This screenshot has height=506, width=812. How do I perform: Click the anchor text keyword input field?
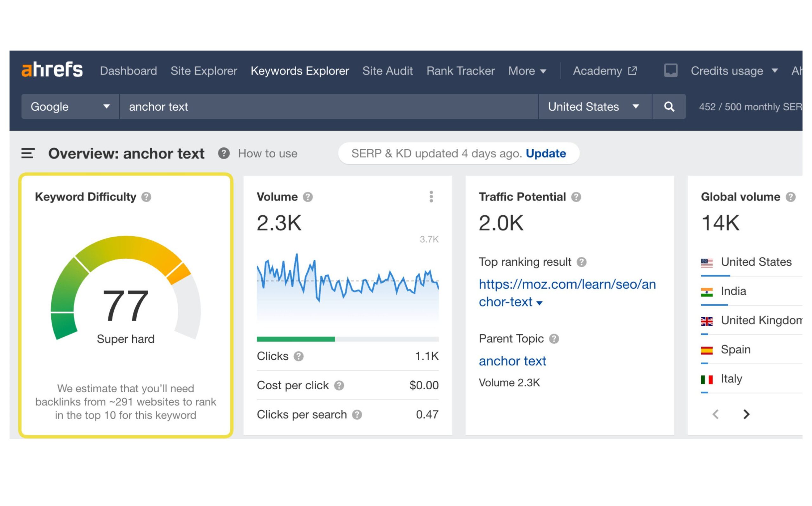click(x=329, y=107)
